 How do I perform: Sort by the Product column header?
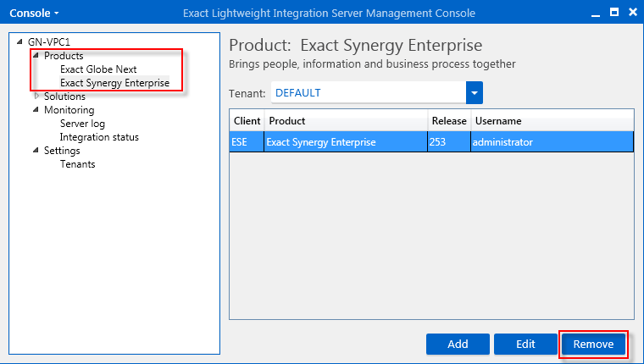tap(347, 121)
